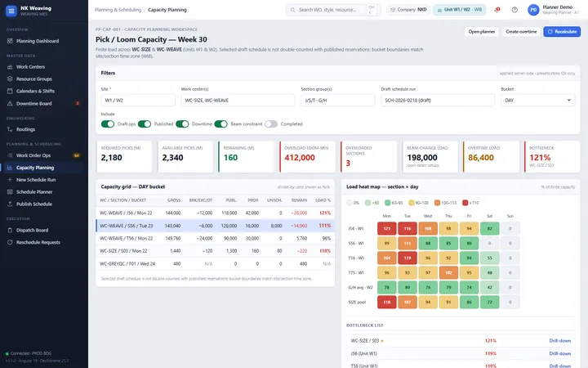Click the Work Order Ops list icon
Image resolution: width=588 pixels, height=368 pixels.
(10, 155)
